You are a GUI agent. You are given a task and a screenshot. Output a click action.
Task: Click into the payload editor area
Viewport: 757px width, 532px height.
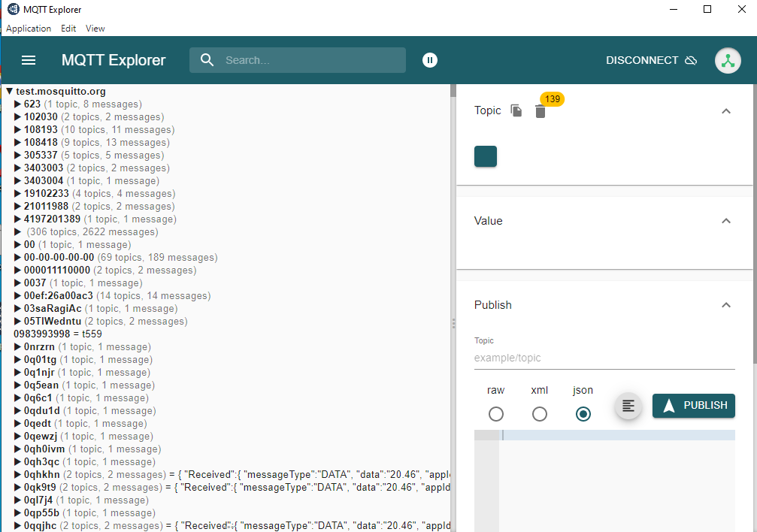click(616, 481)
